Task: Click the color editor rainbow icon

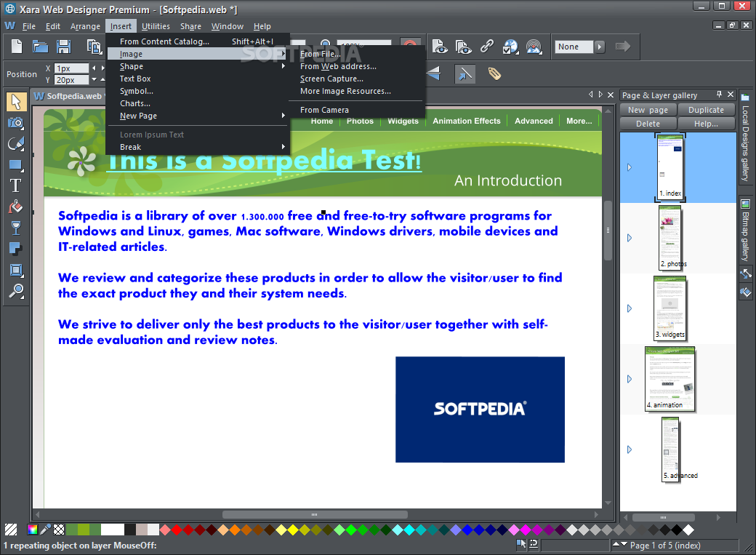Action: [32, 530]
